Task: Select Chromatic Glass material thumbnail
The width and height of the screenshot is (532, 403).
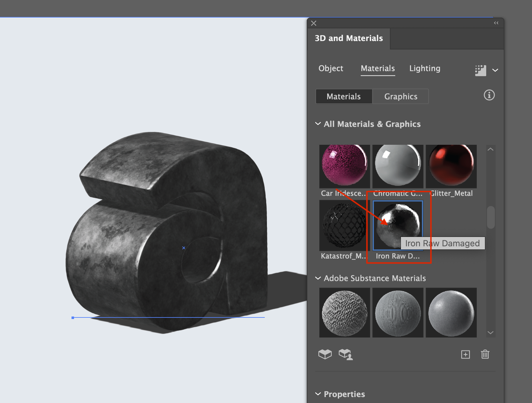Action: (398, 166)
